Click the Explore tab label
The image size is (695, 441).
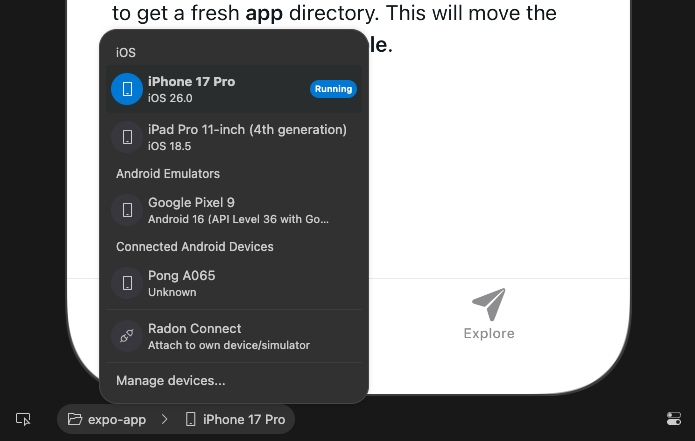(x=489, y=333)
